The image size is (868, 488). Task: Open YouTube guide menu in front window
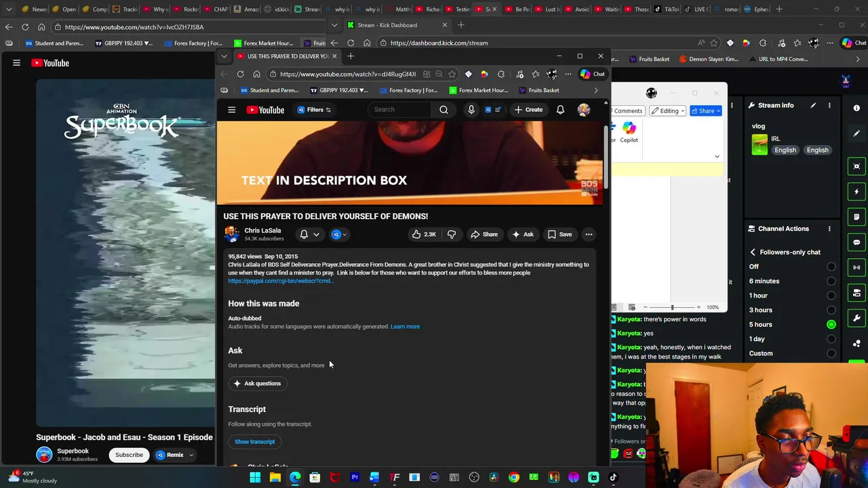[x=232, y=110]
